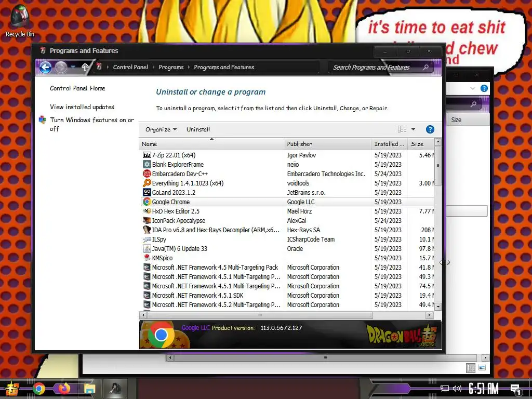Click Control Panel in the address bar
Viewport: 532px width, 399px height.
130,67
